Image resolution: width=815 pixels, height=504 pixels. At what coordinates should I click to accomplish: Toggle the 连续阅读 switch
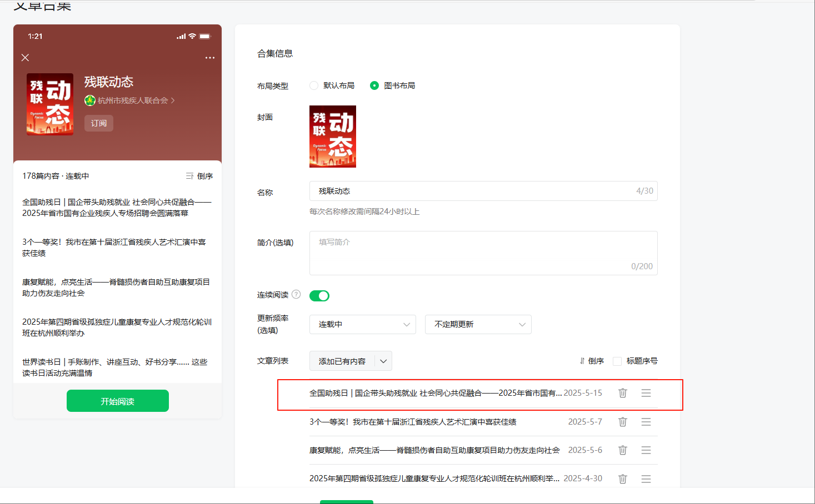coord(319,296)
